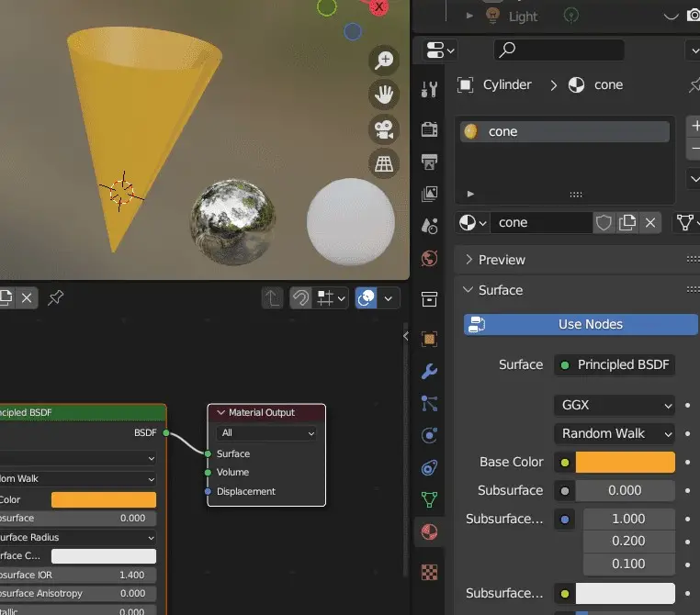Switch orthographic view with grid icon
The width and height of the screenshot is (700, 615).
coord(384,163)
